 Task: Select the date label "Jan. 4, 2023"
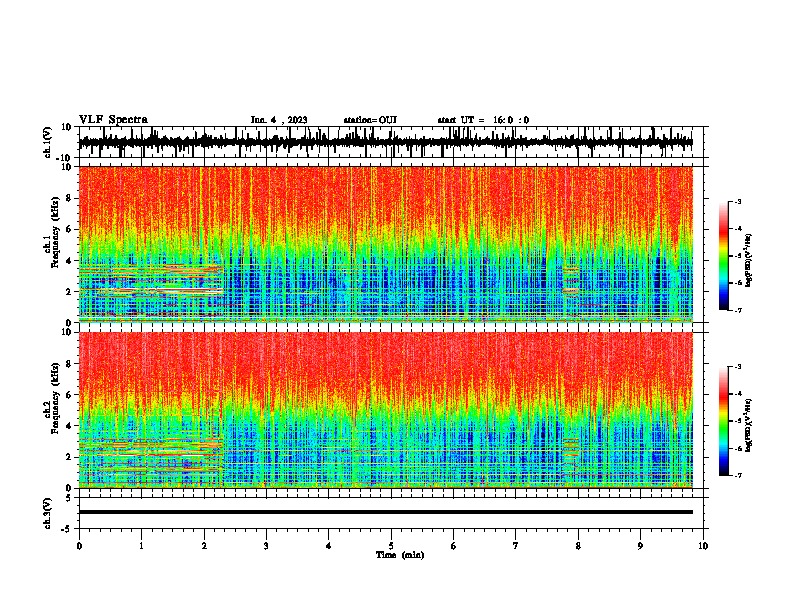[x=279, y=120]
